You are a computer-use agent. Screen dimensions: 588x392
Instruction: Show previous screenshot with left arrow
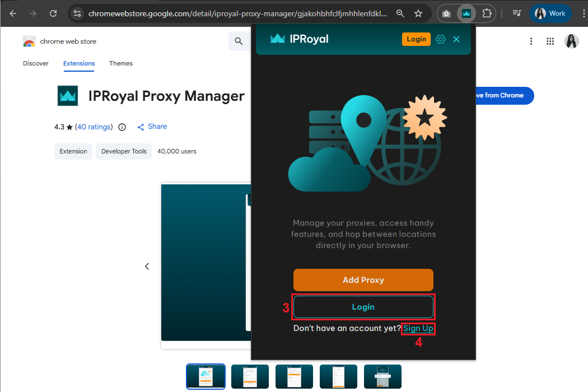coord(147,267)
